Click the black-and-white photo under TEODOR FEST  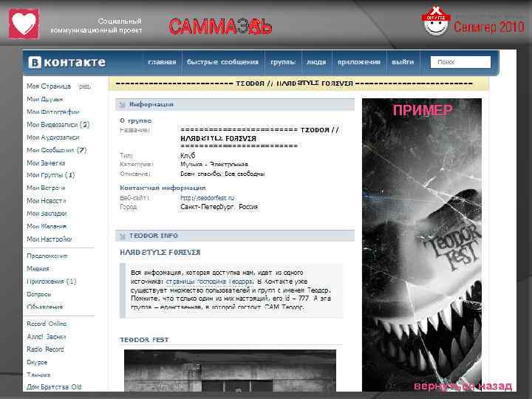click(x=230, y=371)
